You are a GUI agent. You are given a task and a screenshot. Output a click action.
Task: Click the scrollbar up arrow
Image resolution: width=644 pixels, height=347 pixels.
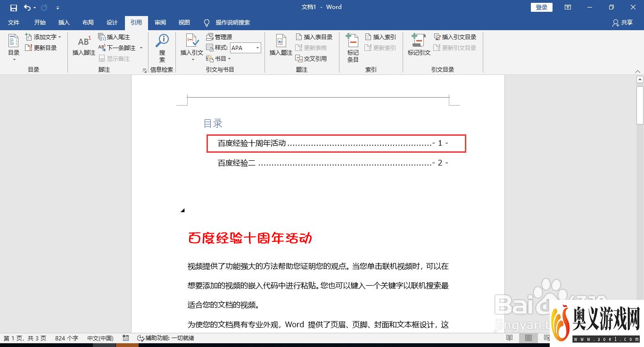point(640,79)
